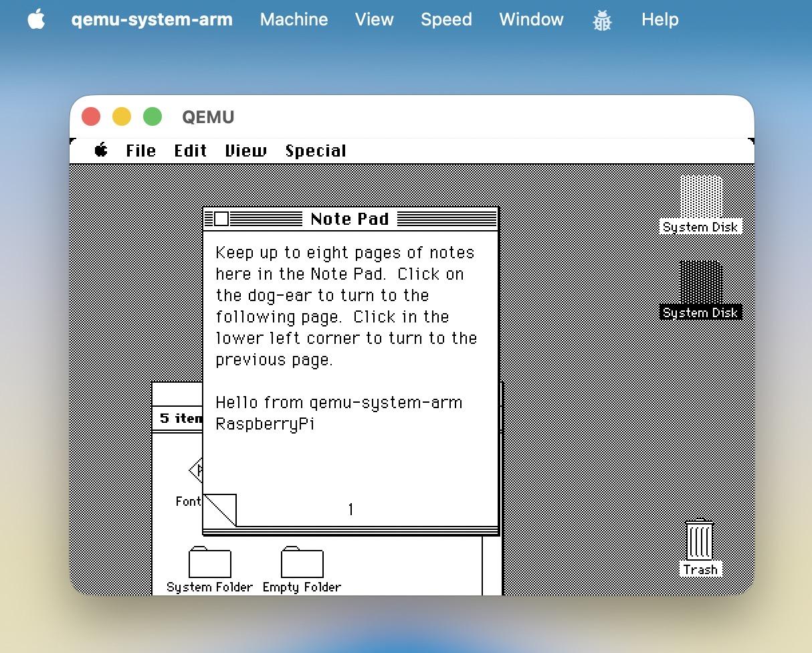This screenshot has height=653, width=812.
Task: Open the qemu-system-arm application menu
Action: click(x=152, y=19)
